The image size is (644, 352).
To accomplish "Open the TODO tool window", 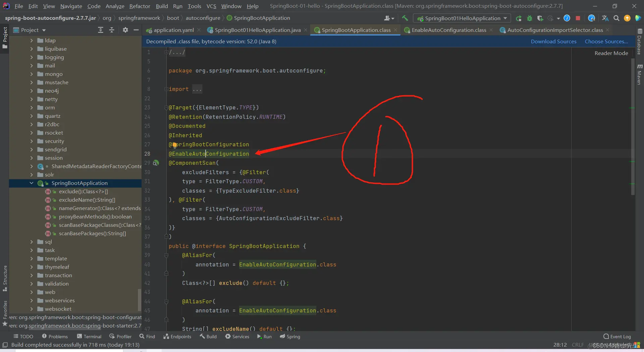I will click(x=23, y=336).
